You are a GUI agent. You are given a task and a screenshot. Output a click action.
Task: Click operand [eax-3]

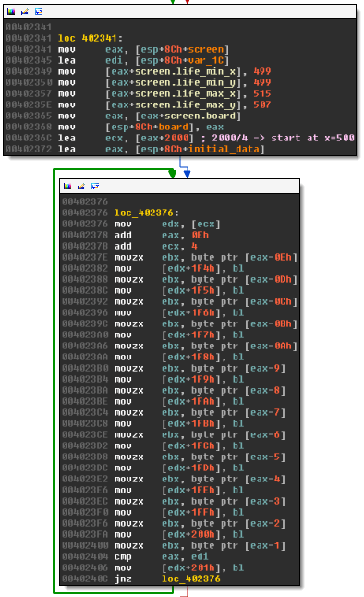(264, 501)
